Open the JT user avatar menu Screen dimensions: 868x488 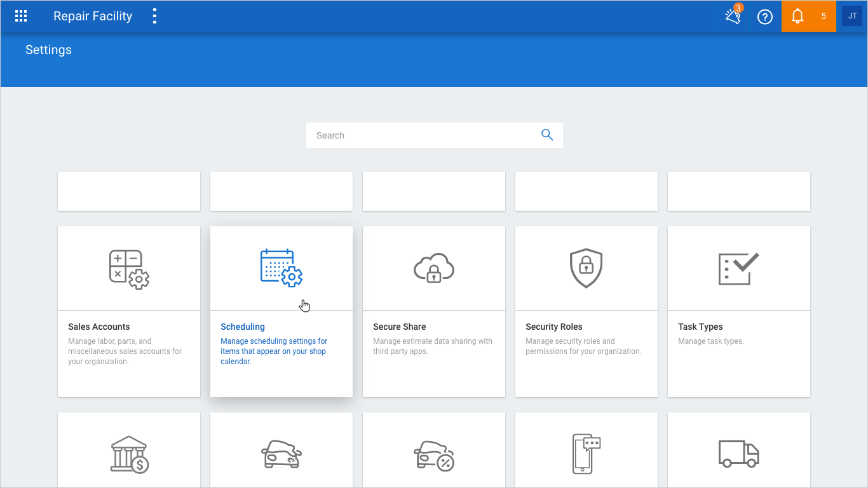pyautogui.click(x=852, y=16)
